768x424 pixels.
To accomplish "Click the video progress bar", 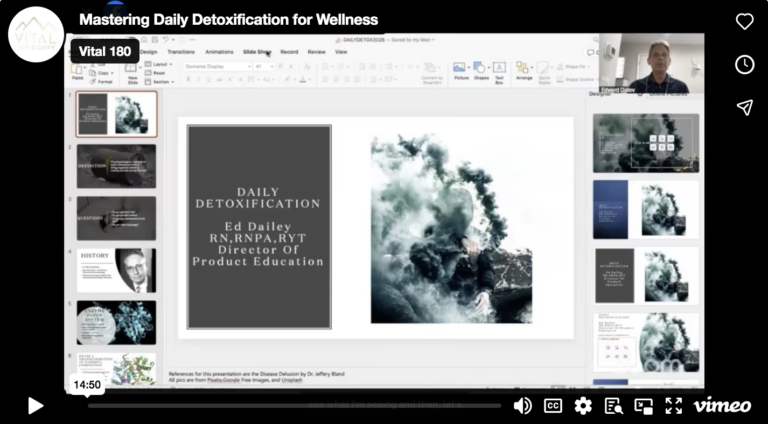I will click(294, 406).
